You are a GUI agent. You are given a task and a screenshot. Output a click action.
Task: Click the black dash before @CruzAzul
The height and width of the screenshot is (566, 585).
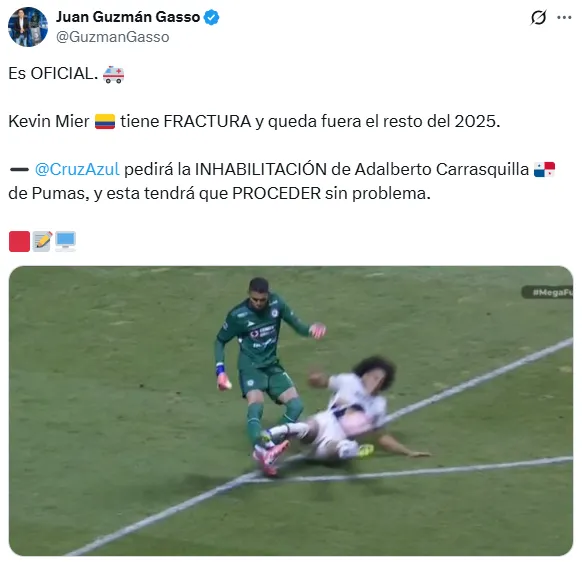(19, 169)
